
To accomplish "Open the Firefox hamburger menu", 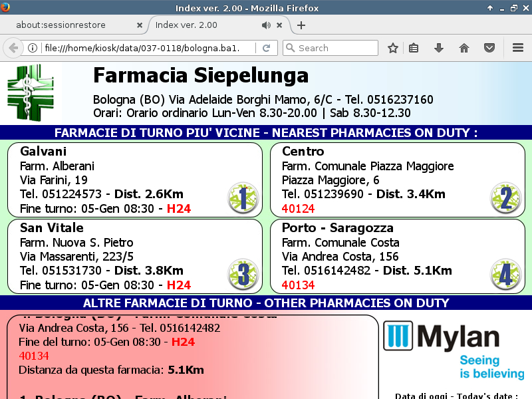I will tap(518, 48).
